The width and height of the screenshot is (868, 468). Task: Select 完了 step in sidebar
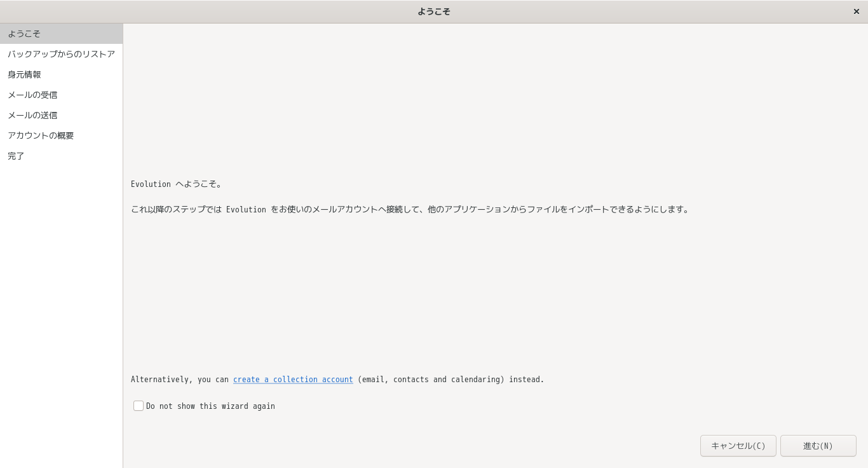(x=61, y=156)
